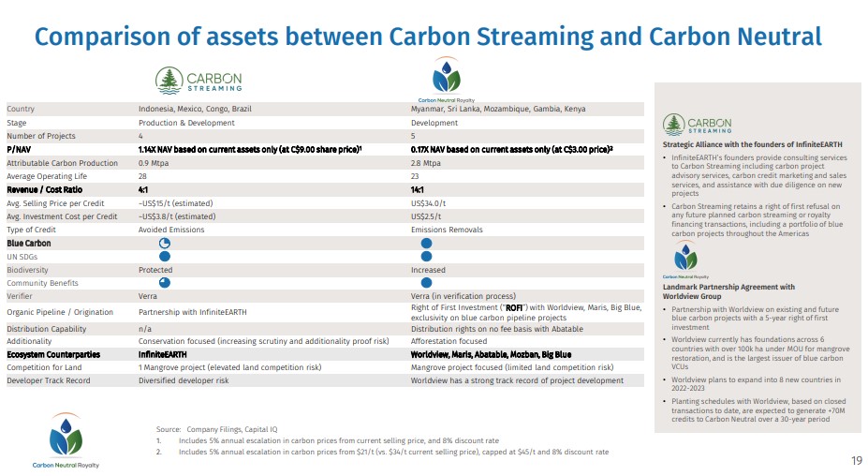
Task: Click the 'Verifier' row label
Action: (20, 296)
